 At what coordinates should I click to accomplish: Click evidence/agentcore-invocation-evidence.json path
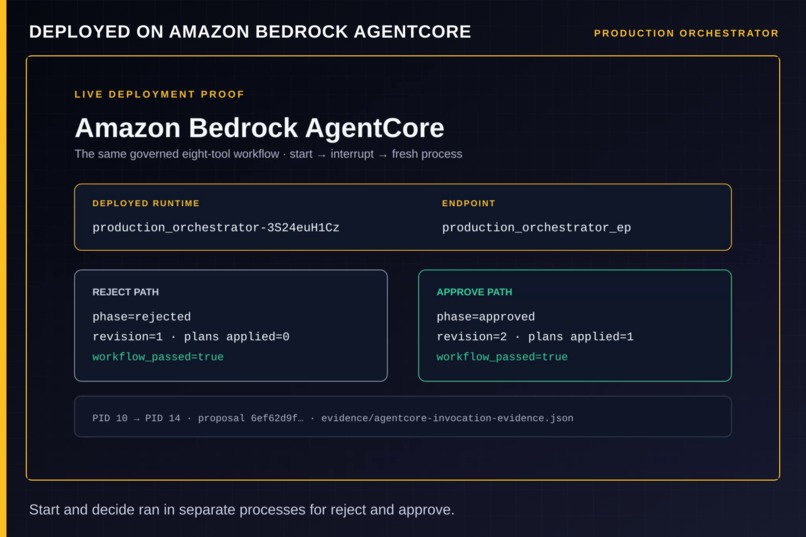[447, 418]
